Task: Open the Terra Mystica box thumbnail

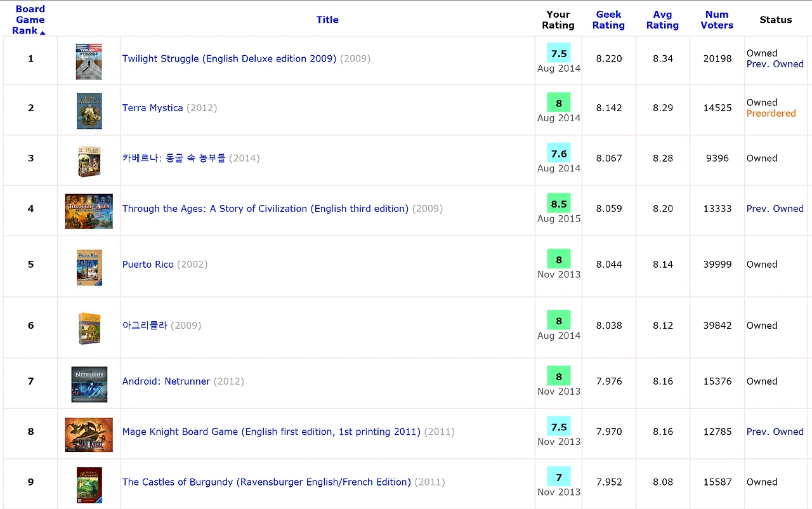Action: point(89,111)
